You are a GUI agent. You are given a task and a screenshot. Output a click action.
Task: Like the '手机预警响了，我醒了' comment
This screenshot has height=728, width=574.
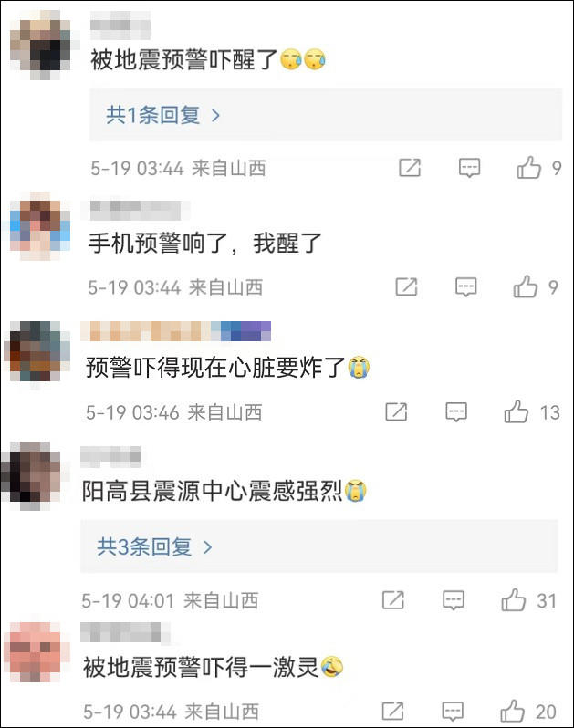click(x=526, y=286)
